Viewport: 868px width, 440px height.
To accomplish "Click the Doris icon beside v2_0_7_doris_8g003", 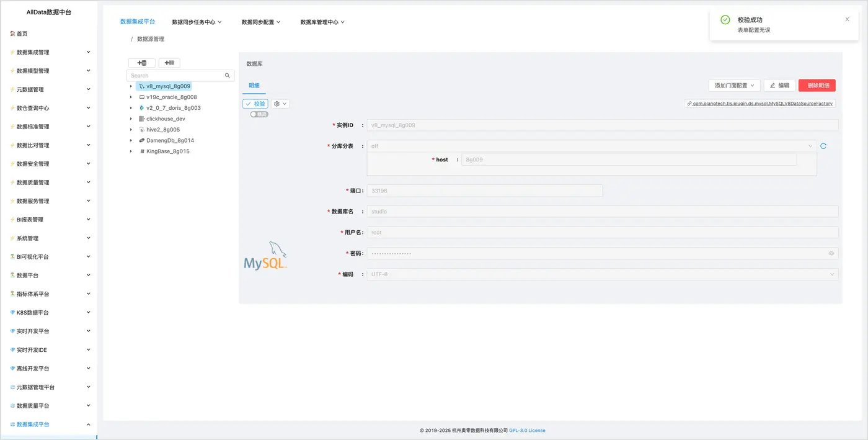I will (x=141, y=108).
